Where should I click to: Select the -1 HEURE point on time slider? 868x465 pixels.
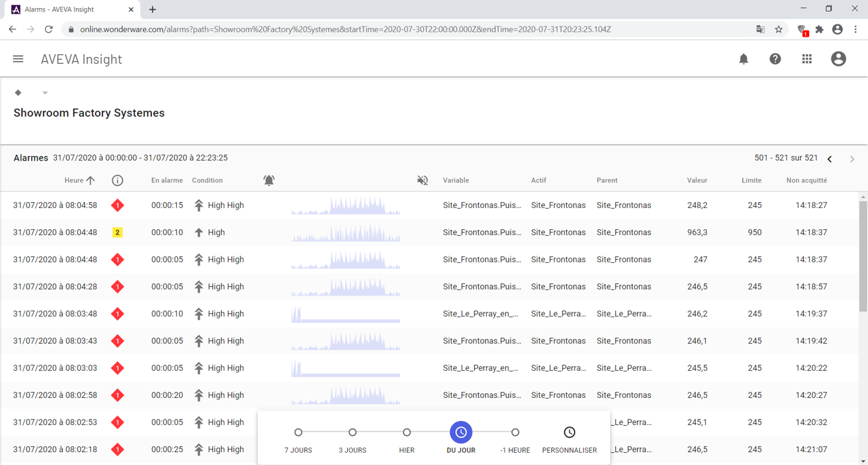(x=515, y=432)
